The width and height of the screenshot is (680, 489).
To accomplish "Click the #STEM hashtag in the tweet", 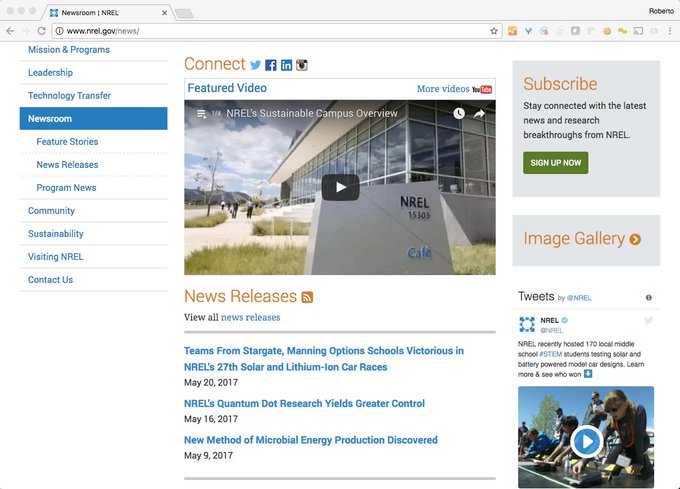I will (x=550, y=354).
